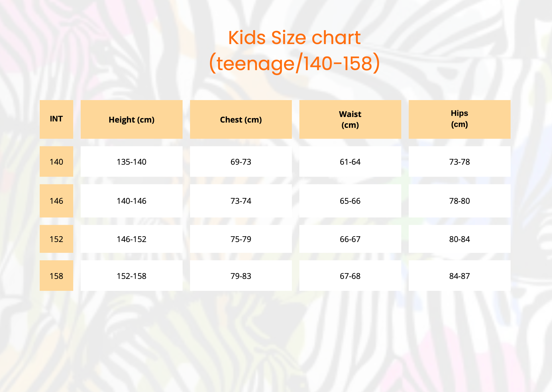Select the 73-78 hips cell

coord(459,162)
